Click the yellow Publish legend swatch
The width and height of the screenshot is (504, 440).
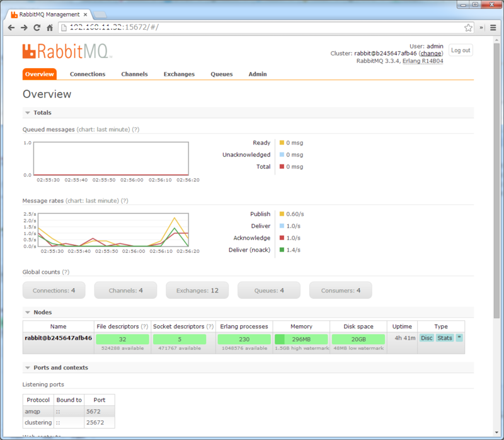coord(282,214)
